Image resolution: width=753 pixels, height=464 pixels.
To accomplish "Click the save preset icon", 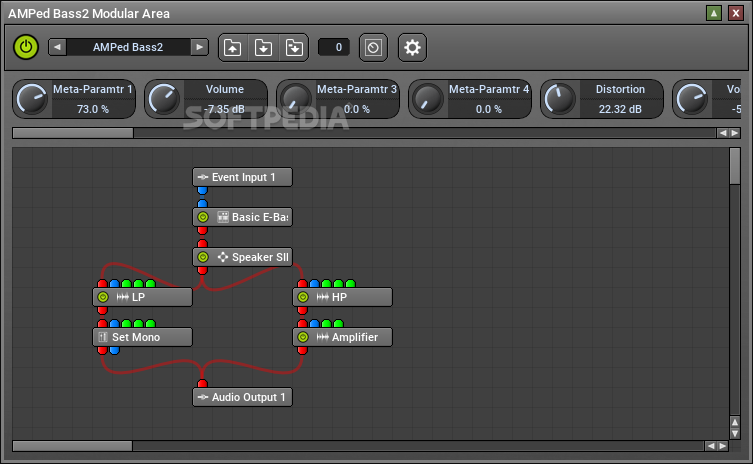I will 263,48.
